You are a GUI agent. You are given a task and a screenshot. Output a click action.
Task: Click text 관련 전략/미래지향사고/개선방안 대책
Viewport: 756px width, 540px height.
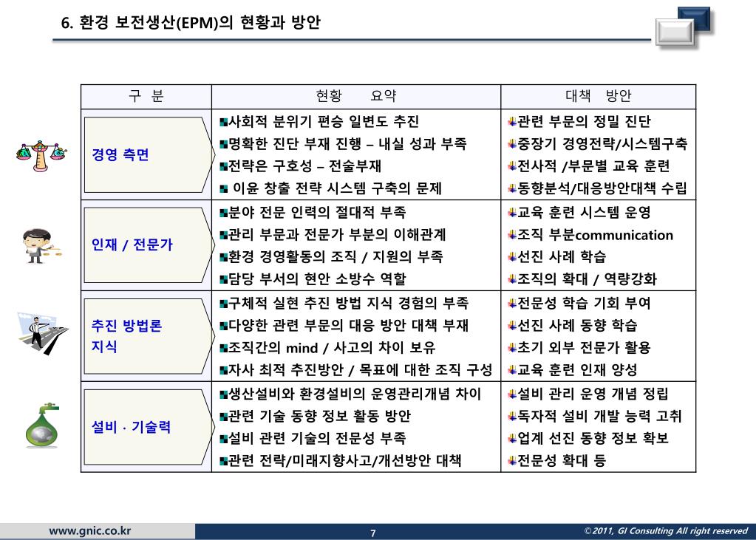coord(344,460)
